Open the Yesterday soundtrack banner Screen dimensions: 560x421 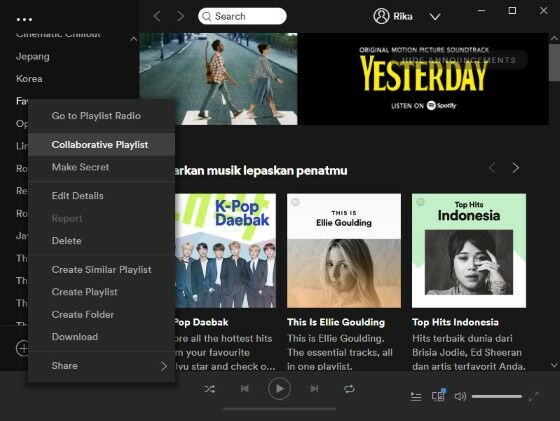click(x=344, y=79)
